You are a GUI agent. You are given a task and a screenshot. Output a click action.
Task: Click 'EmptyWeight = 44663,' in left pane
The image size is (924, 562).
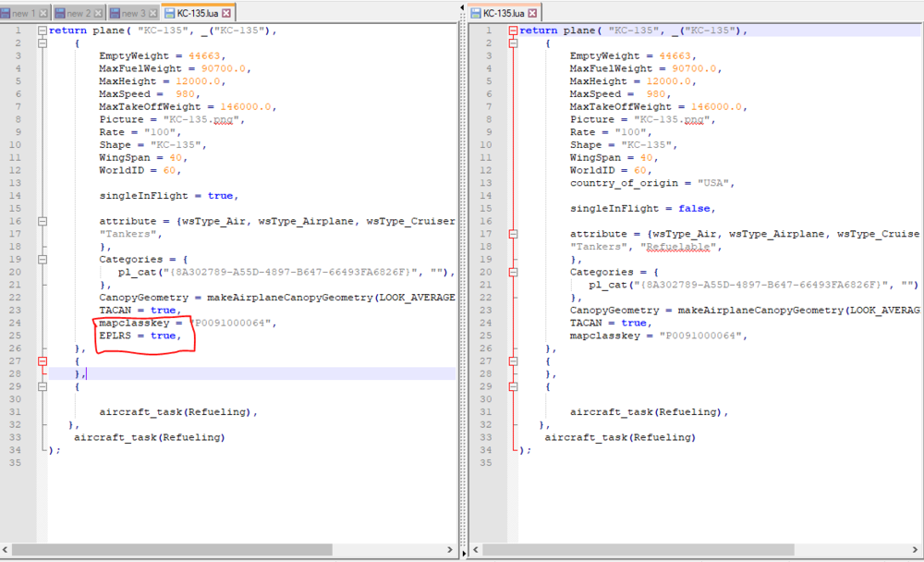tap(162, 56)
